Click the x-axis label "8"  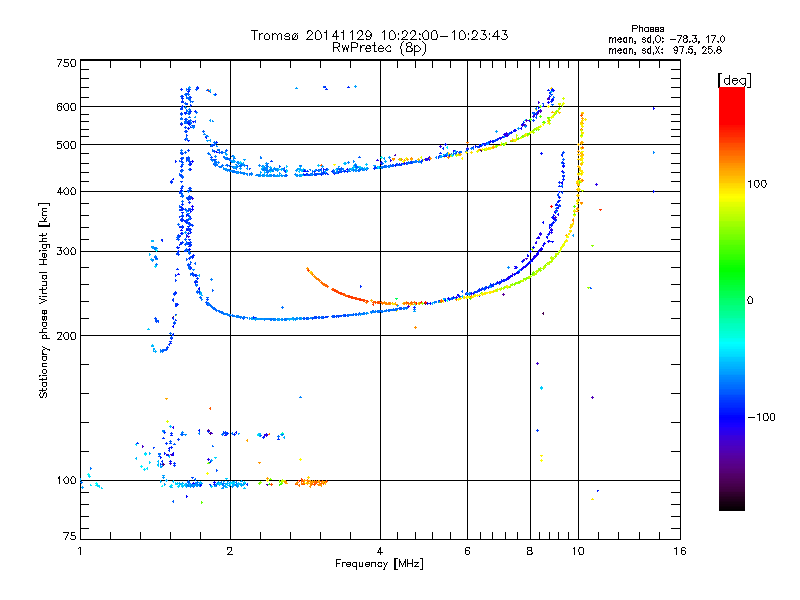click(x=530, y=551)
